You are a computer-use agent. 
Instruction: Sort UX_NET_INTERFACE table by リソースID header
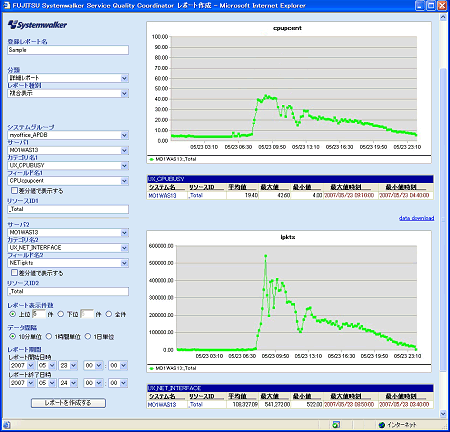[x=201, y=396]
